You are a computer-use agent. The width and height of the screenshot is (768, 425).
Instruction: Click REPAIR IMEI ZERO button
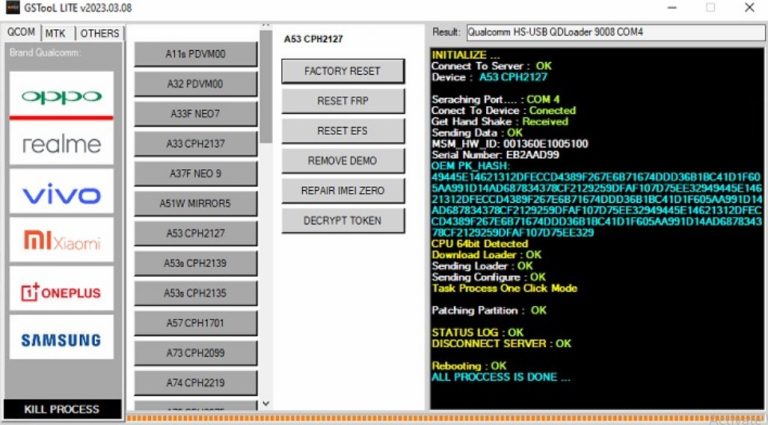tap(343, 190)
